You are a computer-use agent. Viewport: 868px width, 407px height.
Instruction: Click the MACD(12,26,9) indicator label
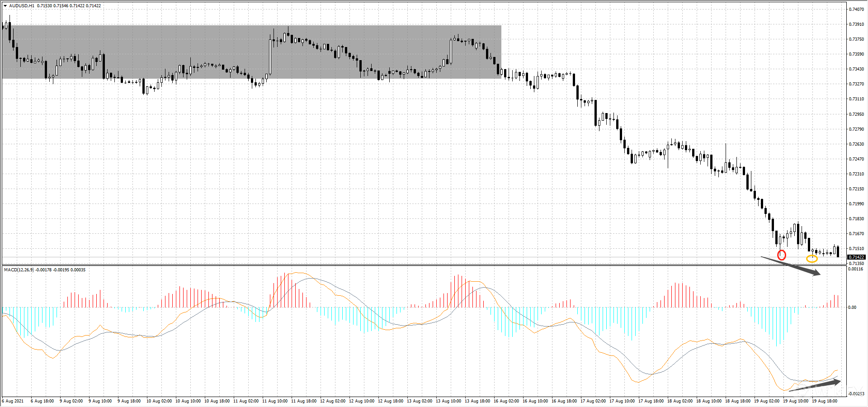point(19,270)
